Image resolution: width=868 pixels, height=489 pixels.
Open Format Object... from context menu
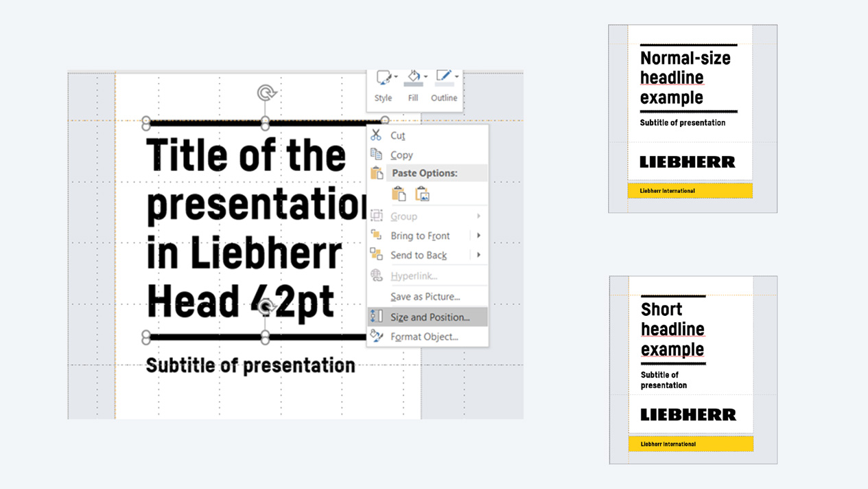424,337
